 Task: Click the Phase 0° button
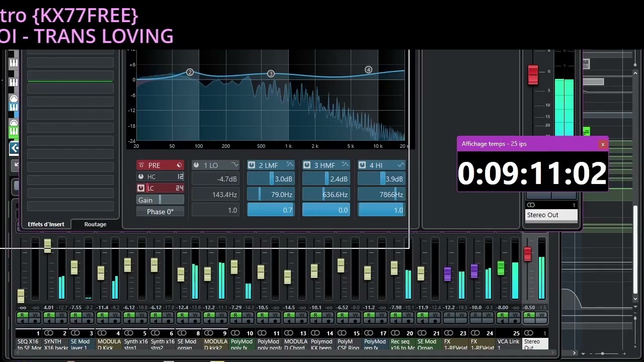point(160,212)
